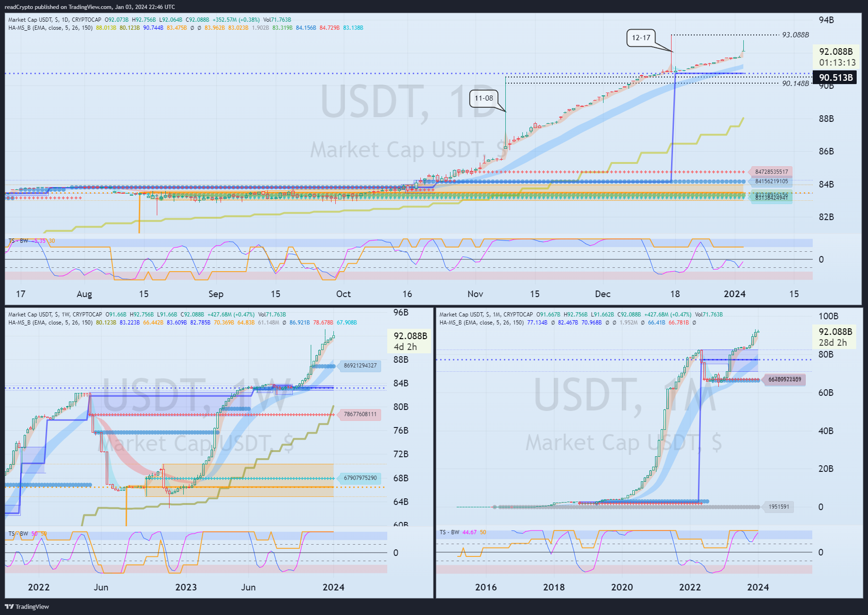Click the 88B tick on daily price axis
The width and height of the screenshot is (868, 615).
tap(826, 119)
